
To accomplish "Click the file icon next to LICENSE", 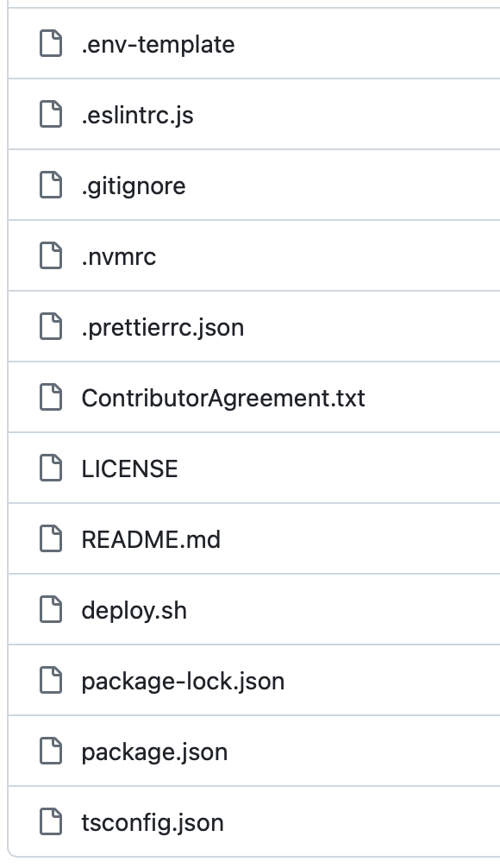I will tap(51, 469).
